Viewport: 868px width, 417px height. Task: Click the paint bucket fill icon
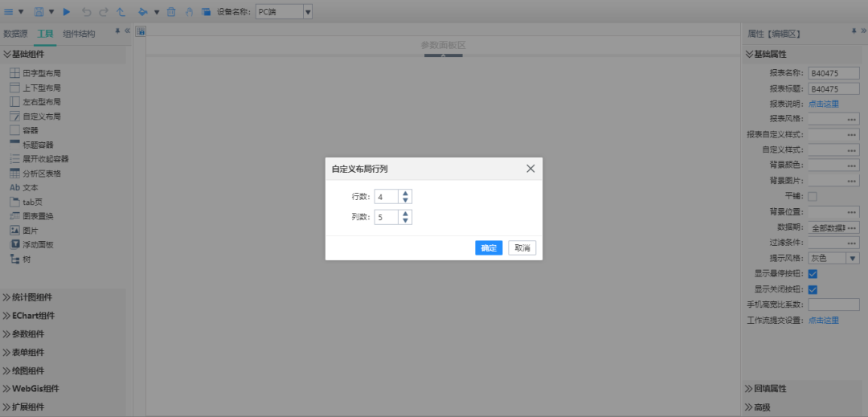tap(142, 12)
